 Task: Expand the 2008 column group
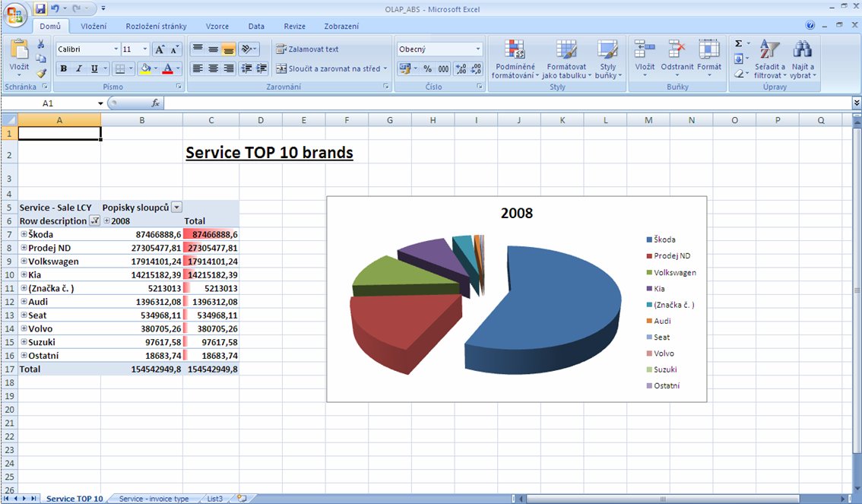pyautogui.click(x=106, y=221)
